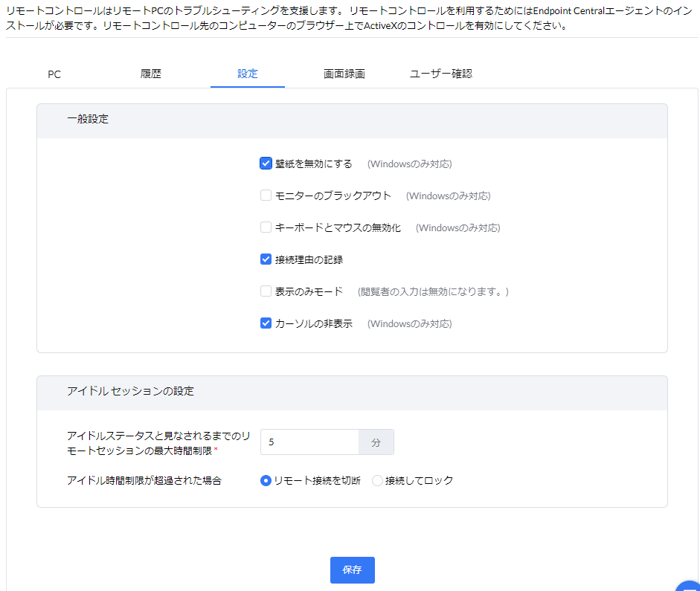Toggle the 接続理由の記録 checkbox
The image size is (700, 591).
point(266,259)
